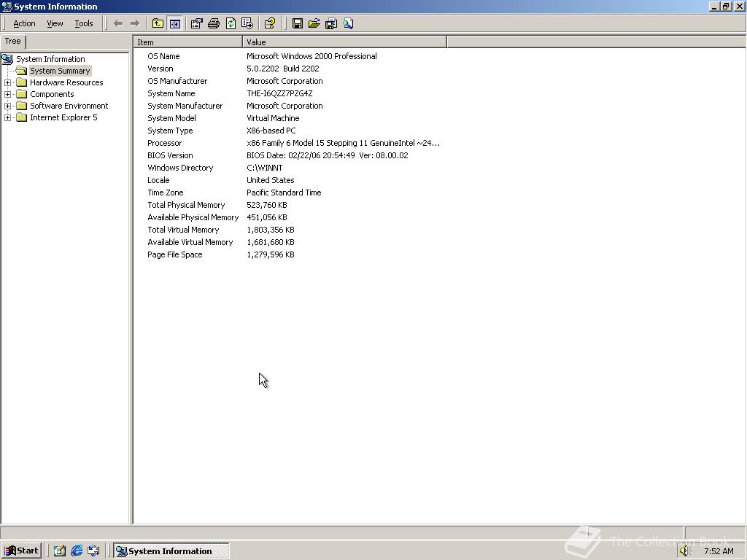Expand the Software Environment node
The image size is (747, 560).
(x=7, y=106)
